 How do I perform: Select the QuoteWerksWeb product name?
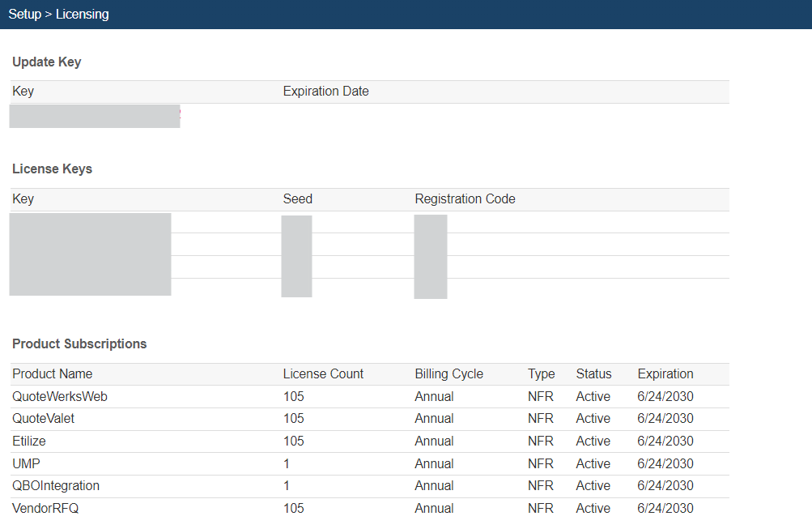(x=60, y=397)
